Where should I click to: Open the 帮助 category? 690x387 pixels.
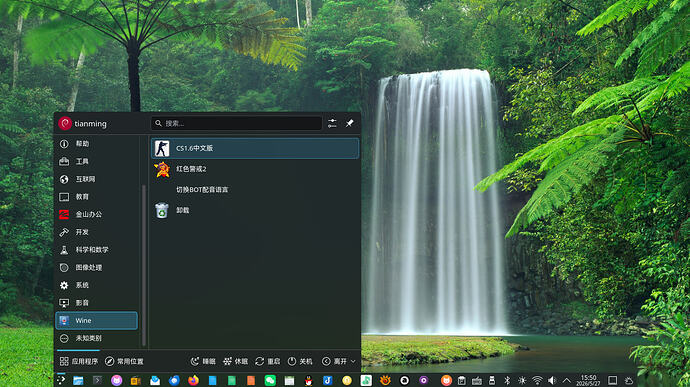tap(96, 144)
